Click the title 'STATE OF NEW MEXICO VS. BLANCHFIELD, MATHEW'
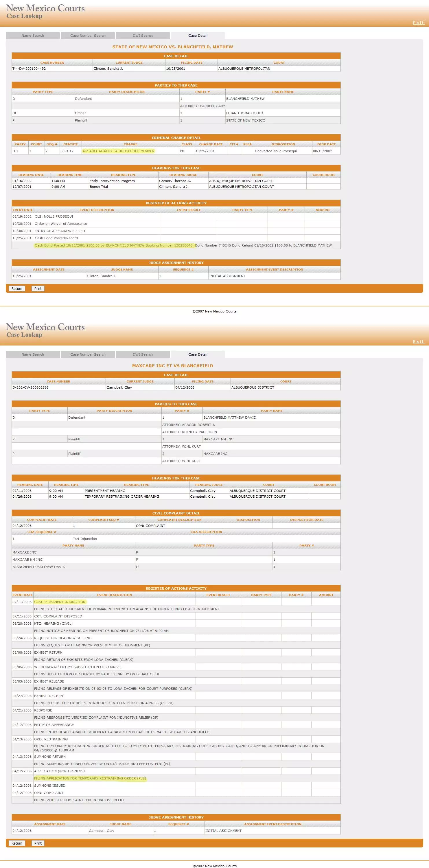Image resolution: width=429 pixels, height=868 pixels. click(172, 47)
